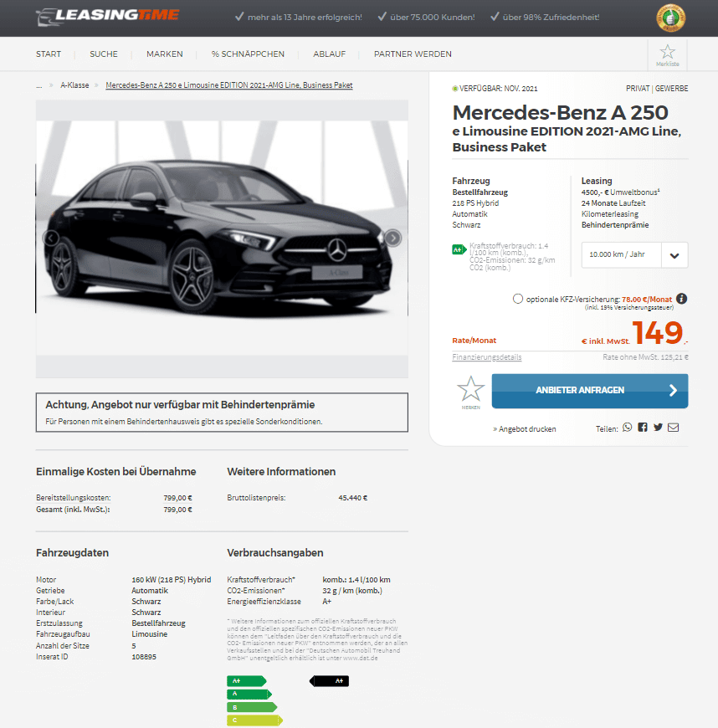The height and width of the screenshot is (728, 718).
Task: Click the Bereitstellungskosten label
Action: (74, 497)
